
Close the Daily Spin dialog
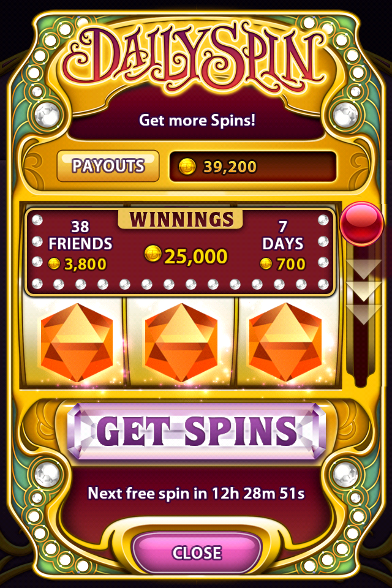[x=197, y=552]
